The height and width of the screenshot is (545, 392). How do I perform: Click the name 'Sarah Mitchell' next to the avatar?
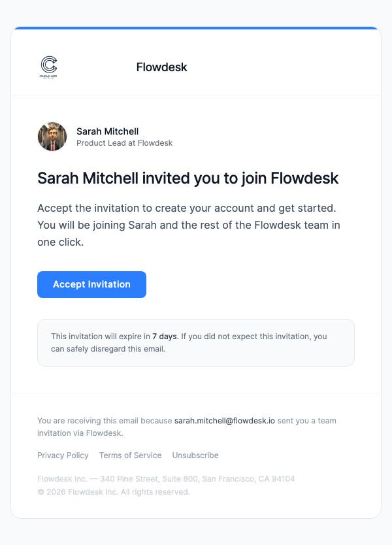[x=107, y=131]
